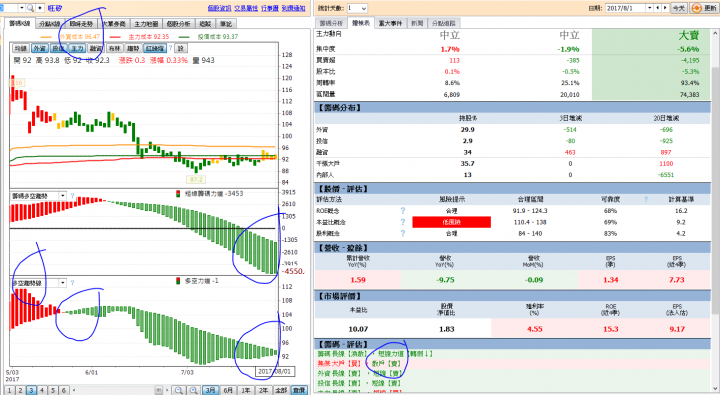Select chart layout page 3
Screen dimensions: 720x395
31,390
